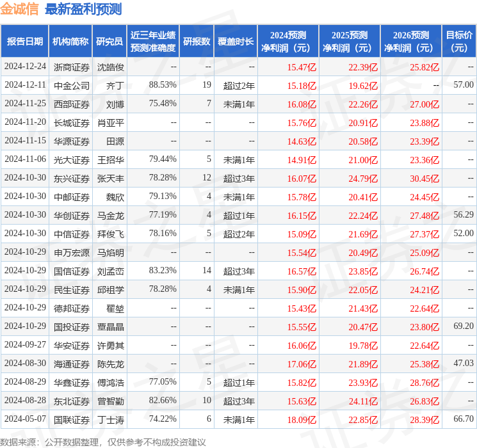
Task: Select the 西部证券 institution cell
Action: click(x=72, y=104)
